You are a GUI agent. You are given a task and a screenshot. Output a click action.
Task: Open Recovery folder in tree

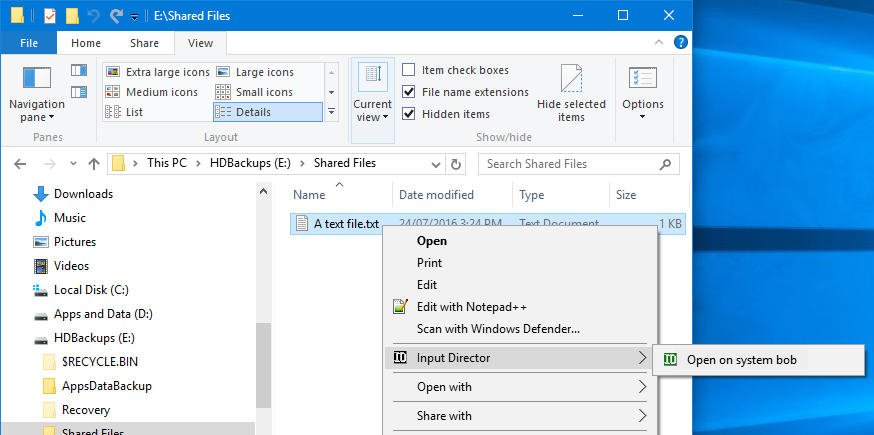77,410
